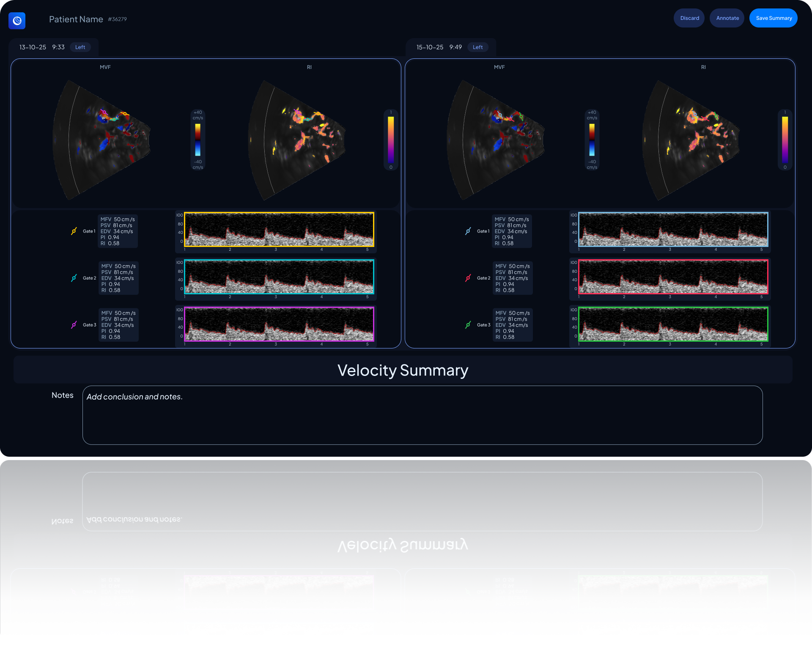
Task: Click Left side badge on 15-10-25 tab
Action: pyautogui.click(x=477, y=47)
